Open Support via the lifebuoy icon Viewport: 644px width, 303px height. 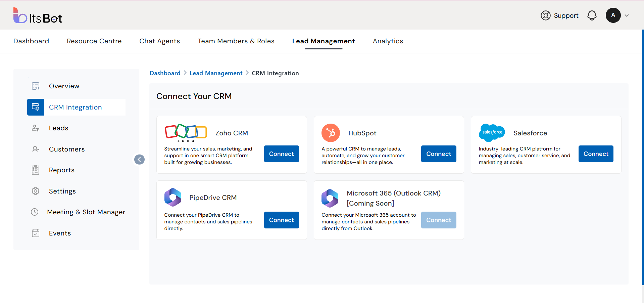546,15
